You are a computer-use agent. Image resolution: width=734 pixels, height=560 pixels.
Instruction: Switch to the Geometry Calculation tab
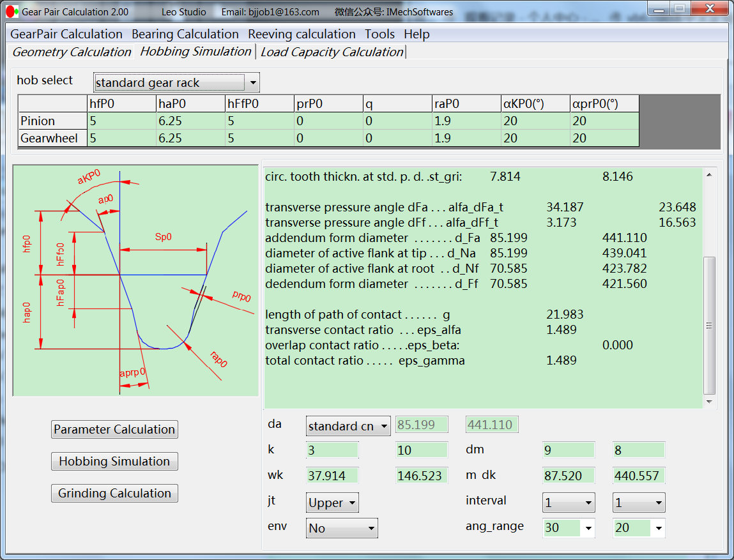pos(72,52)
